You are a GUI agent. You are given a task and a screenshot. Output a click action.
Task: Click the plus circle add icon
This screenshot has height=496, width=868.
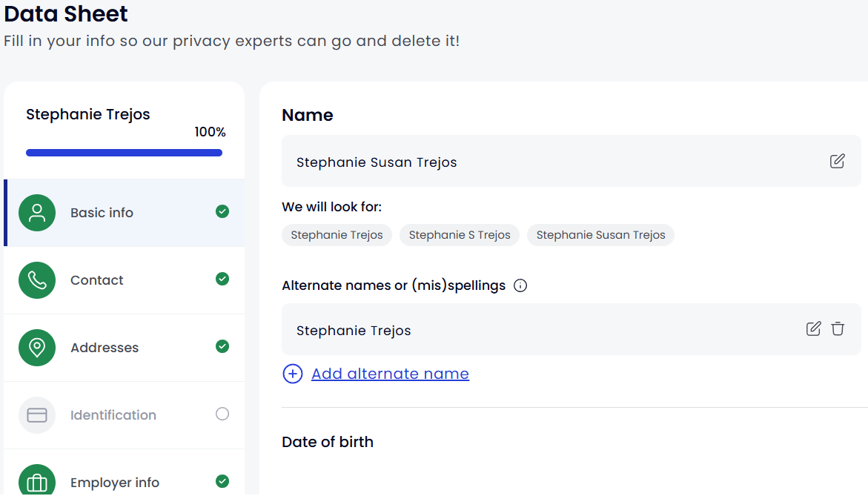point(293,374)
